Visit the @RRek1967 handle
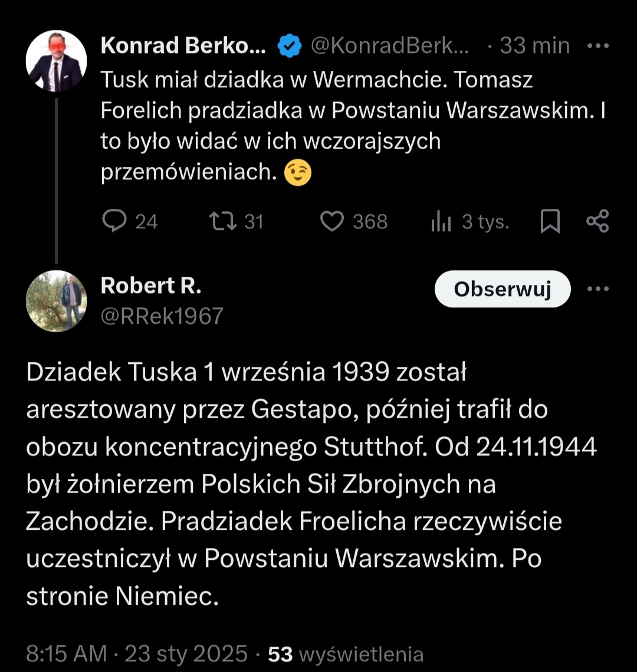 click(162, 316)
